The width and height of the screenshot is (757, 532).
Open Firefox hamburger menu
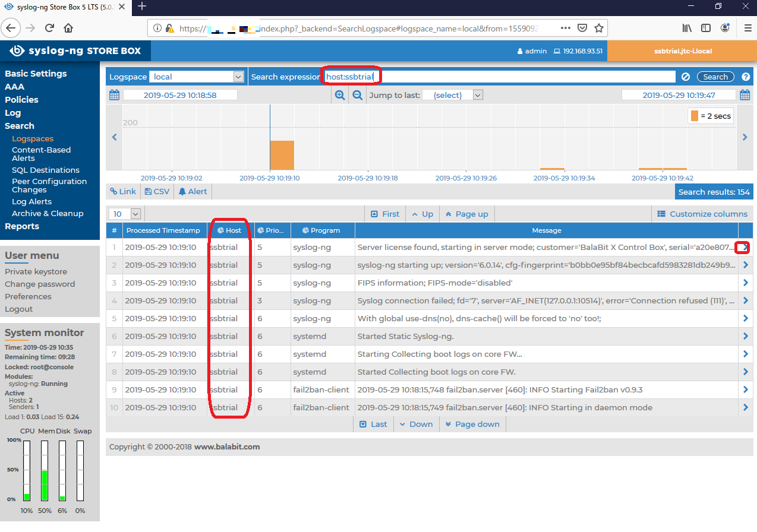point(747,28)
